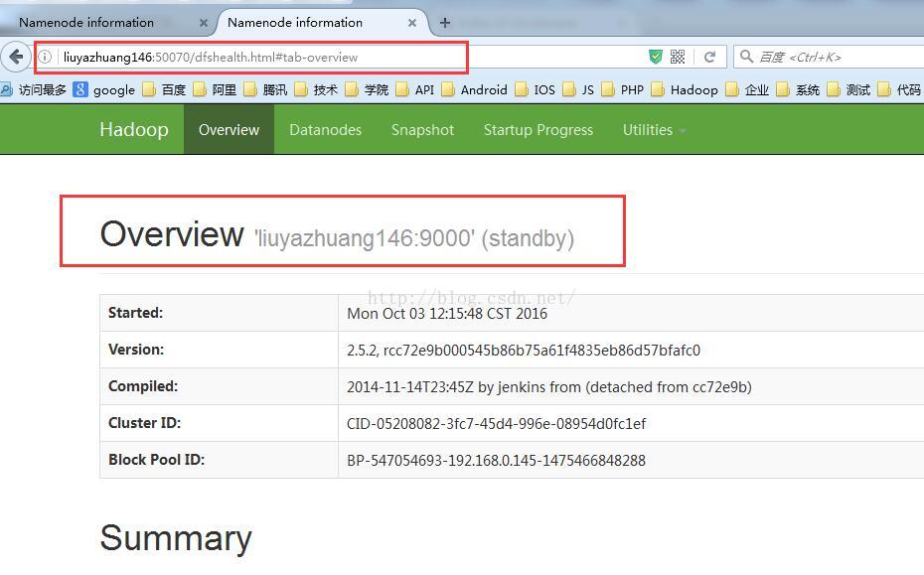Expand the Utilities dropdown menu
This screenshot has width=924, height=575.
[654, 130]
